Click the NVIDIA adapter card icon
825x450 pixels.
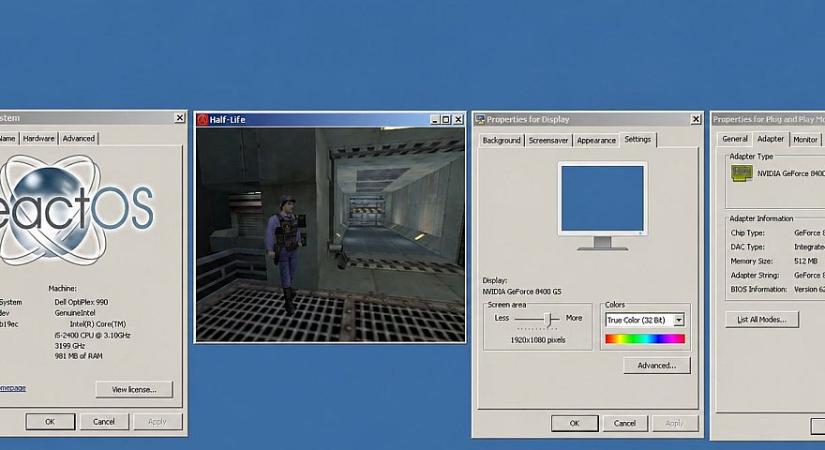coord(741,173)
